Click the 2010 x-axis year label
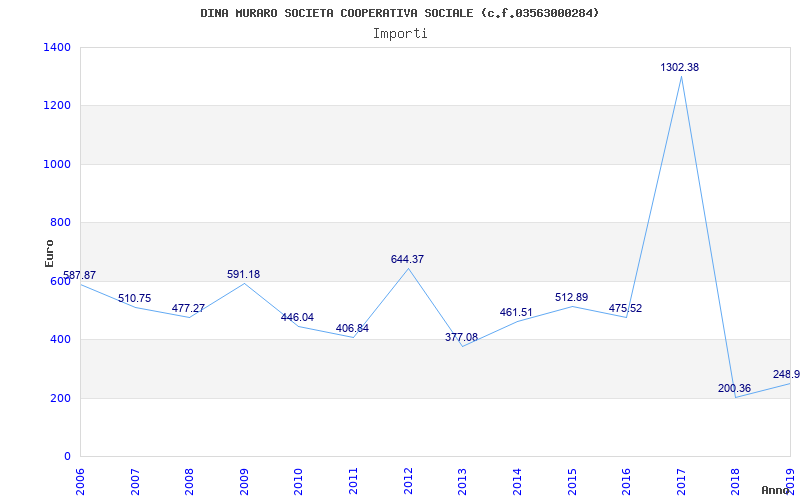This screenshot has height=500, width=800. point(298,481)
